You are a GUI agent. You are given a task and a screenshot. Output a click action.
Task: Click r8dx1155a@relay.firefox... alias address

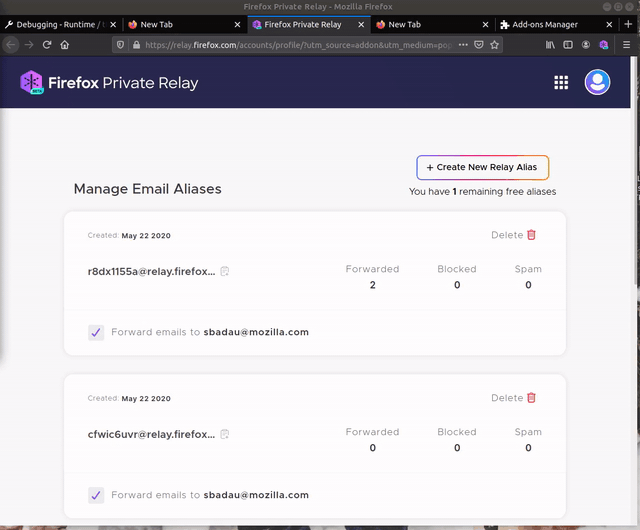[x=151, y=272]
